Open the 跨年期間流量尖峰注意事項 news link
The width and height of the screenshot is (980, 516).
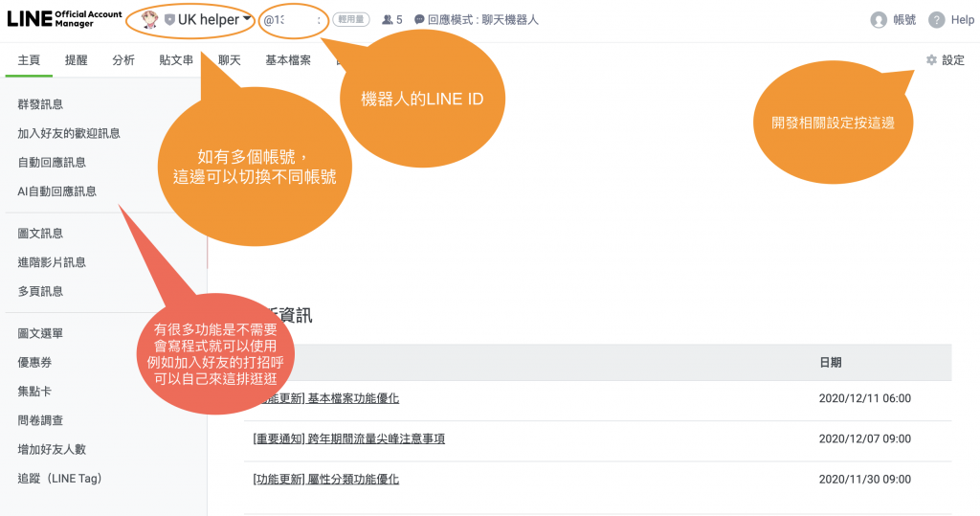click(x=376, y=439)
